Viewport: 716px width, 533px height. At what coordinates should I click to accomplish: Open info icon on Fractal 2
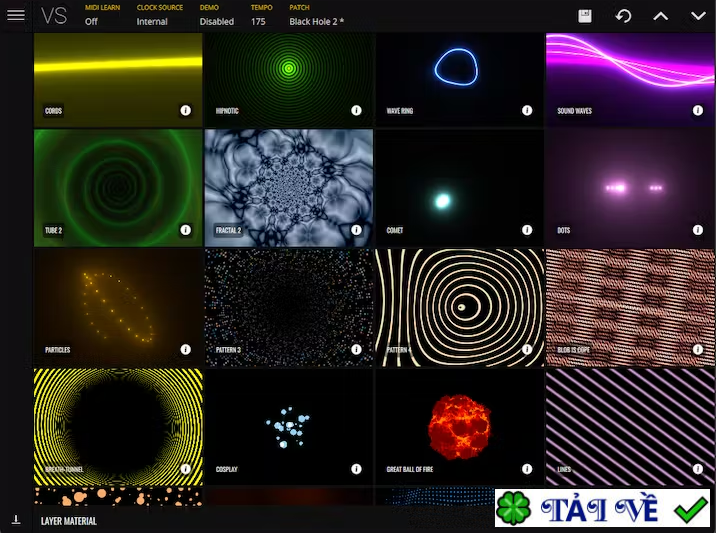point(356,230)
